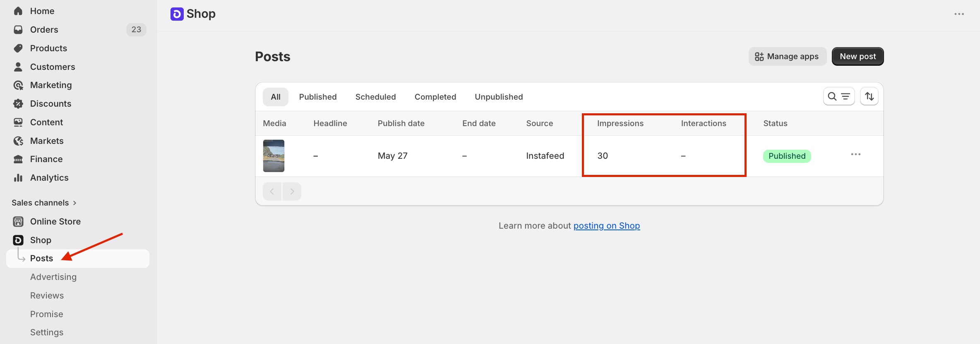980x344 pixels.
Task: Switch to the Completed tab
Action: pyautogui.click(x=435, y=97)
